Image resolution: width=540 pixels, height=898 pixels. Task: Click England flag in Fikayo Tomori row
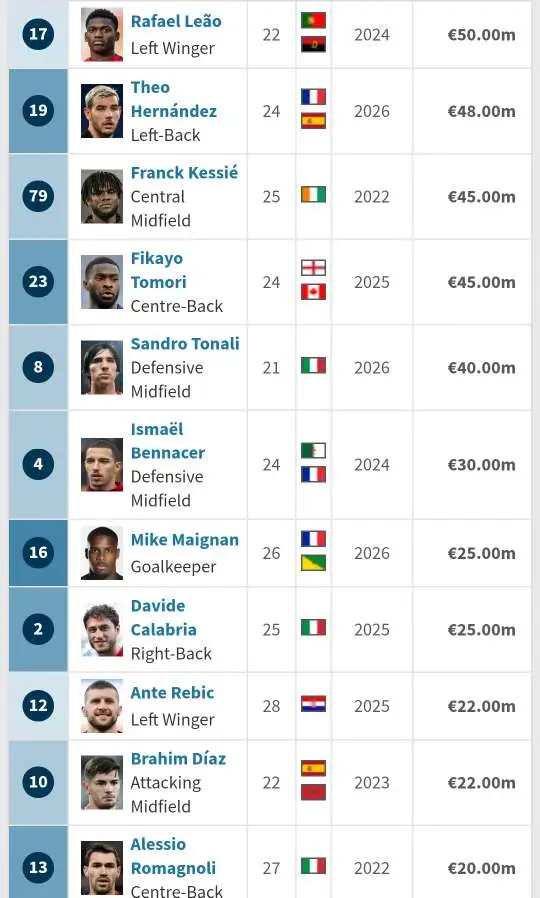(x=313, y=267)
